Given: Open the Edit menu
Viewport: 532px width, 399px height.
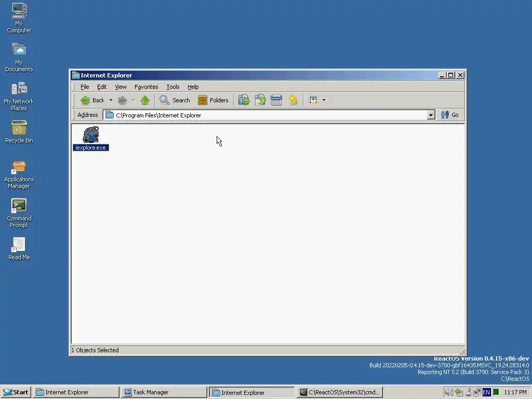Looking at the screenshot, I should tap(102, 87).
